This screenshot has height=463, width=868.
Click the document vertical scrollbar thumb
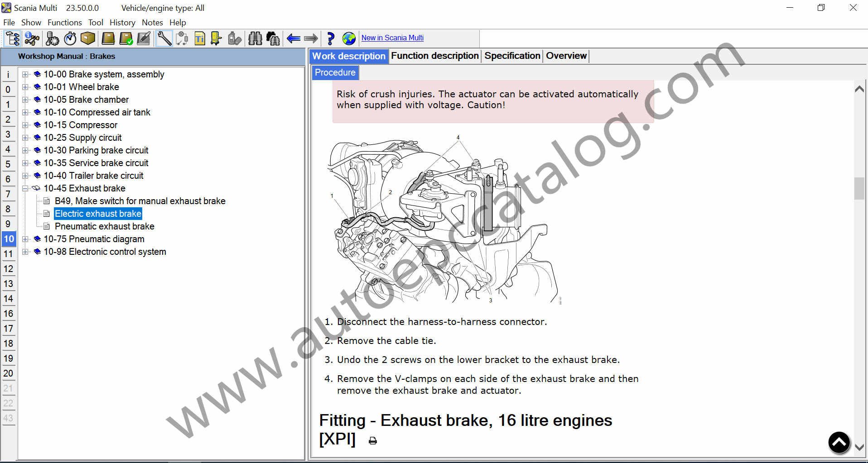[x=859, y=188]
